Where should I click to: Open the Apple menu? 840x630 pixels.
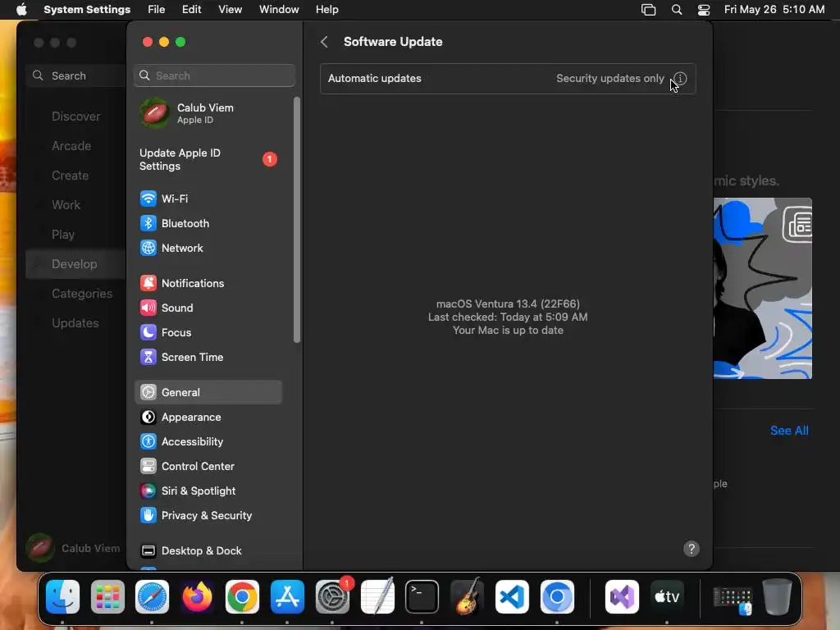click(x=21, y=10)
